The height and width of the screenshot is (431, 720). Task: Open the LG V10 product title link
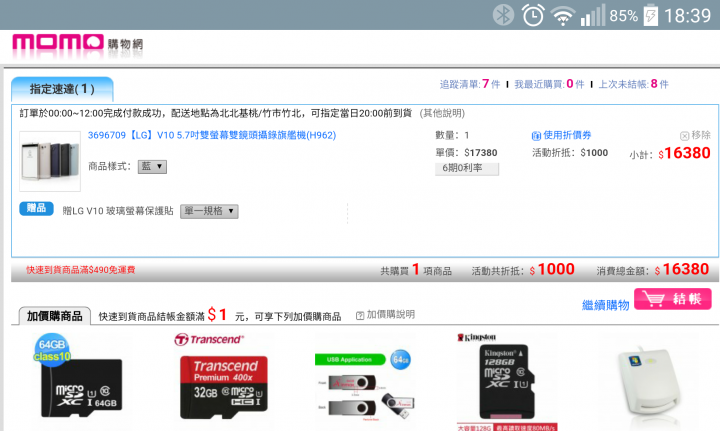[x=212, y=135]
